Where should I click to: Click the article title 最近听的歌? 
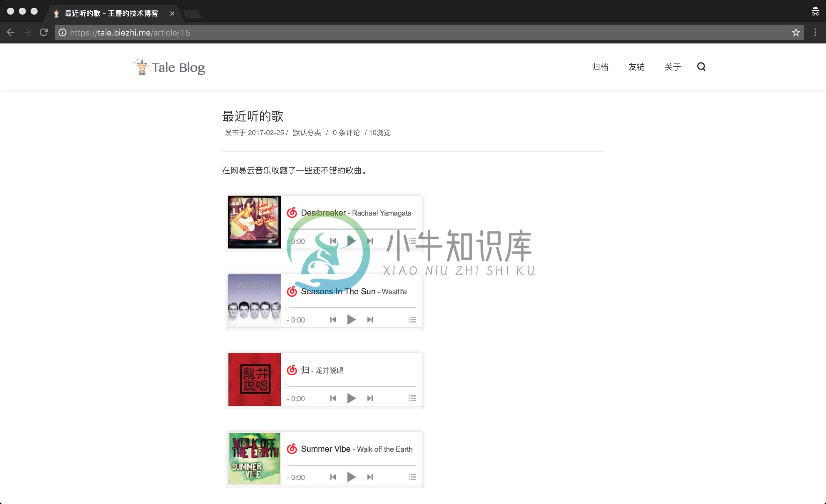click(253, 116)
